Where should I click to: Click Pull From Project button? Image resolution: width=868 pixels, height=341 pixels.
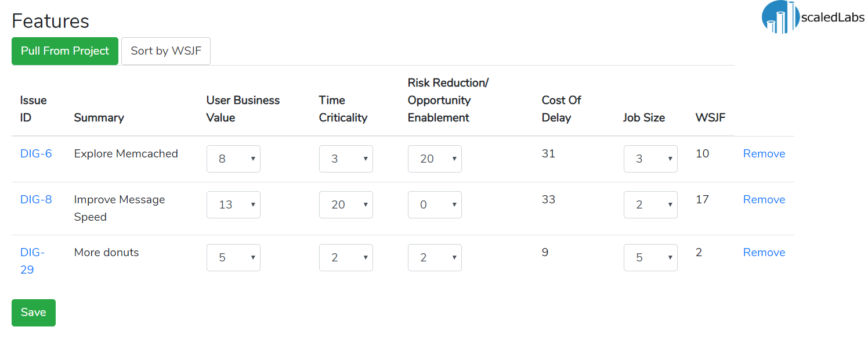(65, 51)
